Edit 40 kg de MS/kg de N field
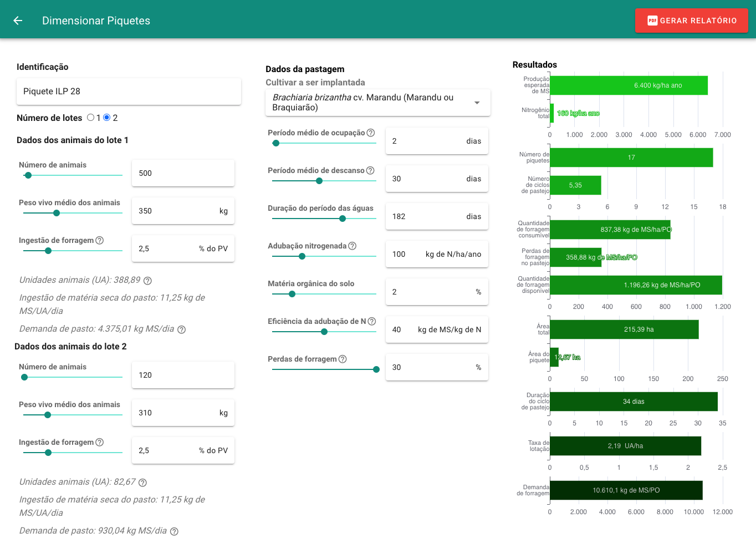756x548 pixels. tap(437, 329)
